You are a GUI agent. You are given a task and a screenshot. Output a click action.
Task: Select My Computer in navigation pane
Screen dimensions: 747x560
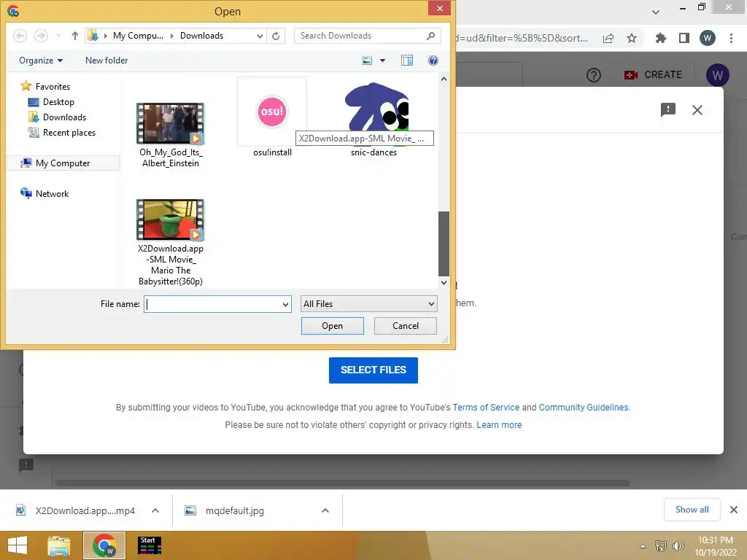[63, 163]
